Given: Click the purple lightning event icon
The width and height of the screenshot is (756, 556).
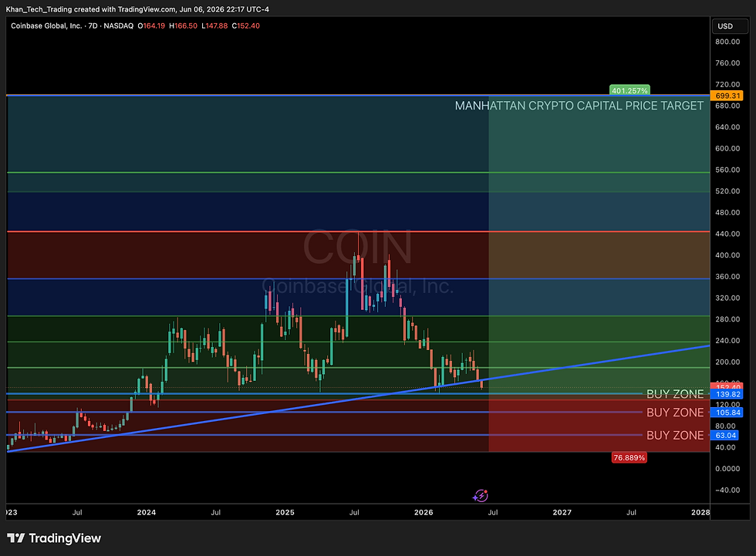Looking at the screenshot, I should click(480, 495).
